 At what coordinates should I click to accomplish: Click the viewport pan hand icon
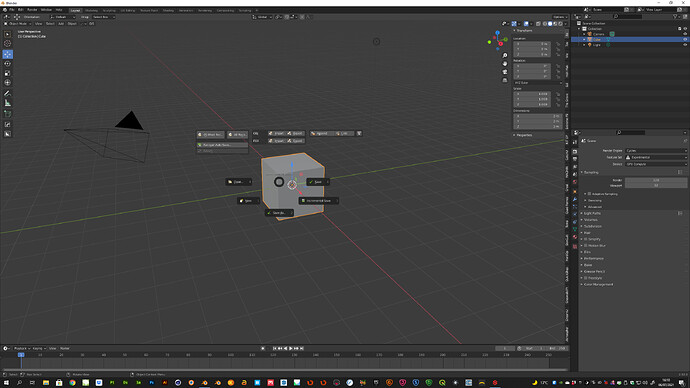pos(505,64)
